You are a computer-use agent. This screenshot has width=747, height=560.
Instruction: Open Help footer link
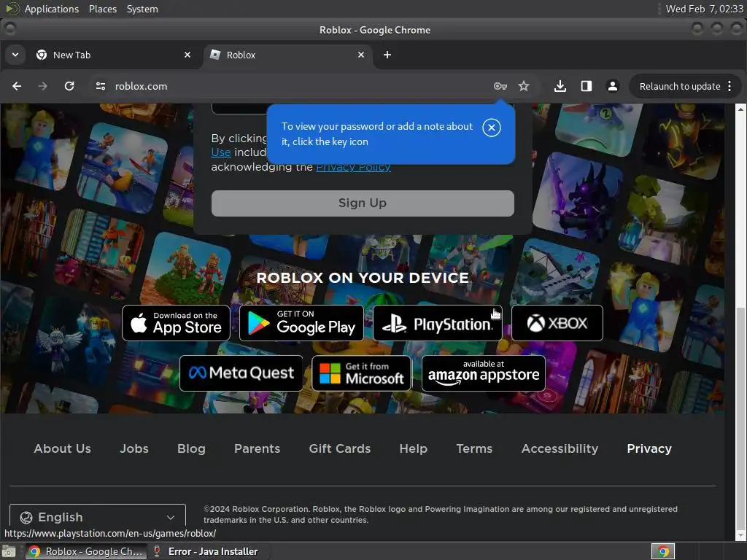414,448
